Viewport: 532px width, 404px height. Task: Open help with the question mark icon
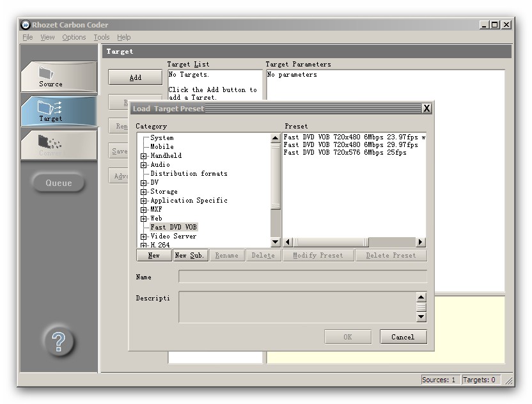coord(58,342)
